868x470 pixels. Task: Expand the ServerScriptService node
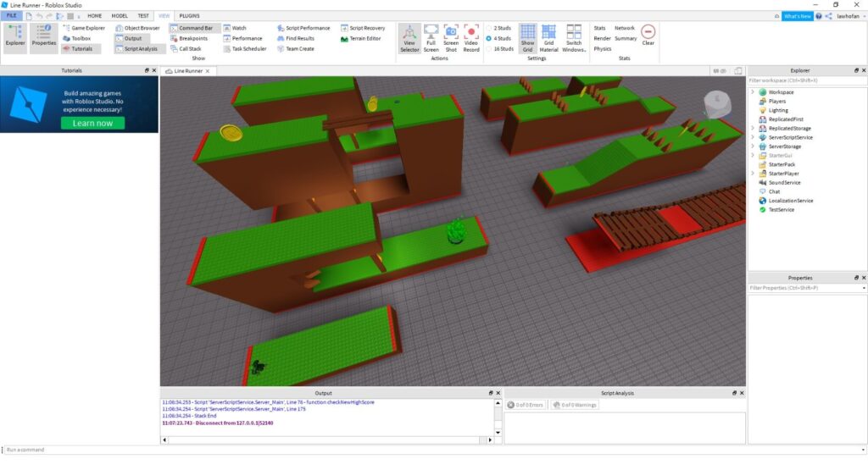[x=753, y=137]
